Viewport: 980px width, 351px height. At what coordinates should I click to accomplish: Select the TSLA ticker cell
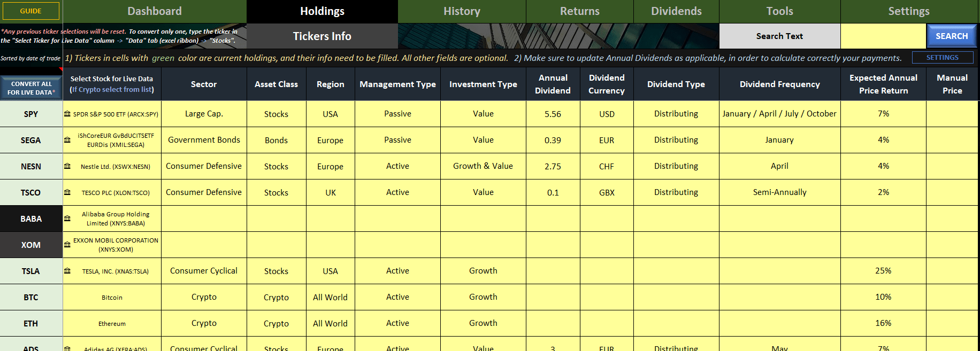point(31,271)
